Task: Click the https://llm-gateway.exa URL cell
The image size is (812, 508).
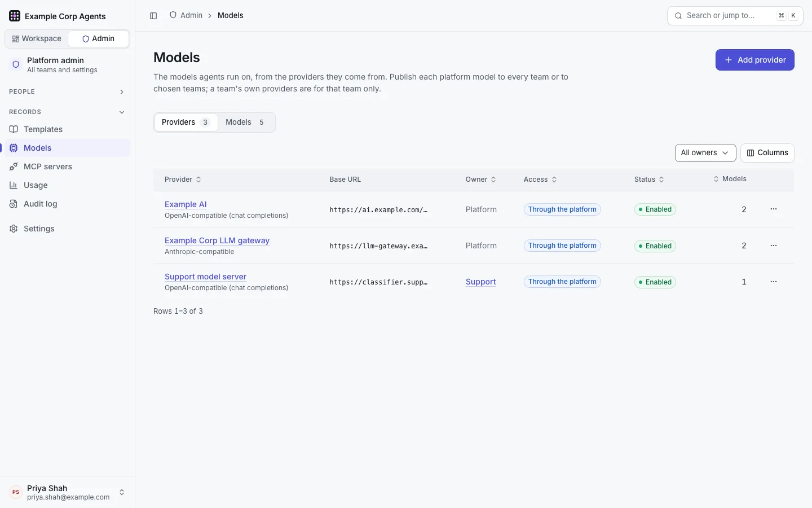Action: [x=378, y=246]
